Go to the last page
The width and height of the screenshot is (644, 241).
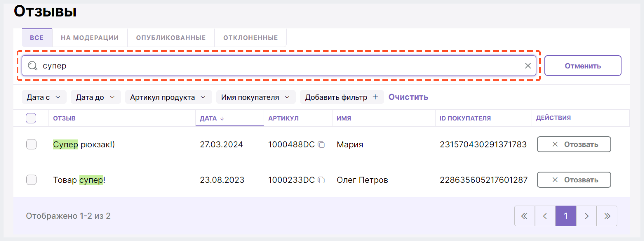click(x=607, y=216)
